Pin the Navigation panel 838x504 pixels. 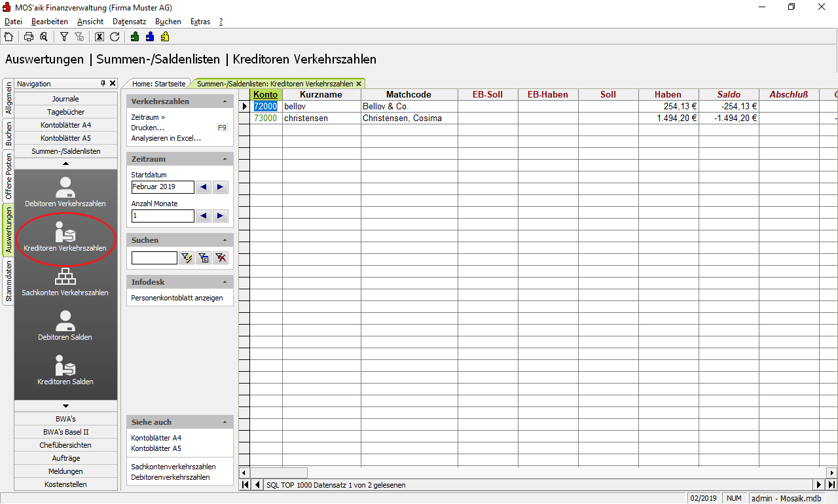tap(103, 84)
